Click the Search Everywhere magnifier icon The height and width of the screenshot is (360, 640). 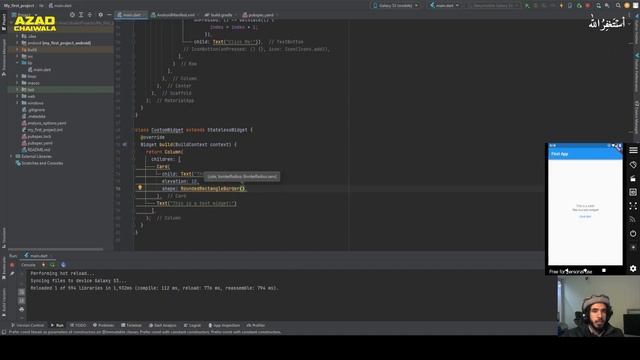618,5
